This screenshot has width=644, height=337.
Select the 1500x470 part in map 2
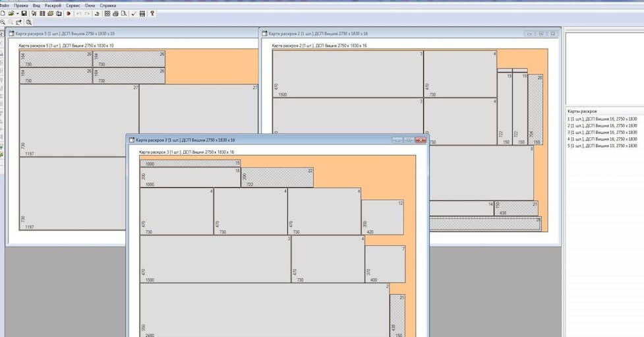tap(347, 74)
